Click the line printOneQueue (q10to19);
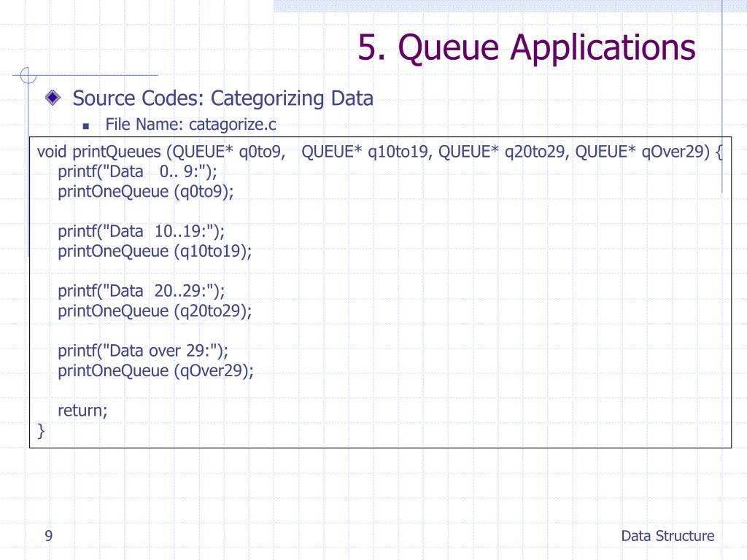 tap(155, 252)
